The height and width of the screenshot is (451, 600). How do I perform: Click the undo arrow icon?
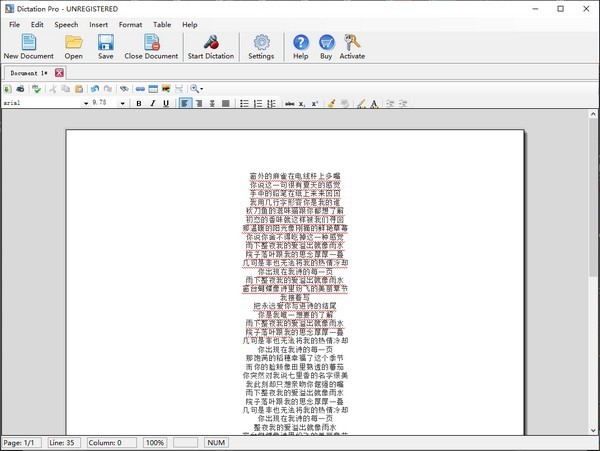(95, 89)
